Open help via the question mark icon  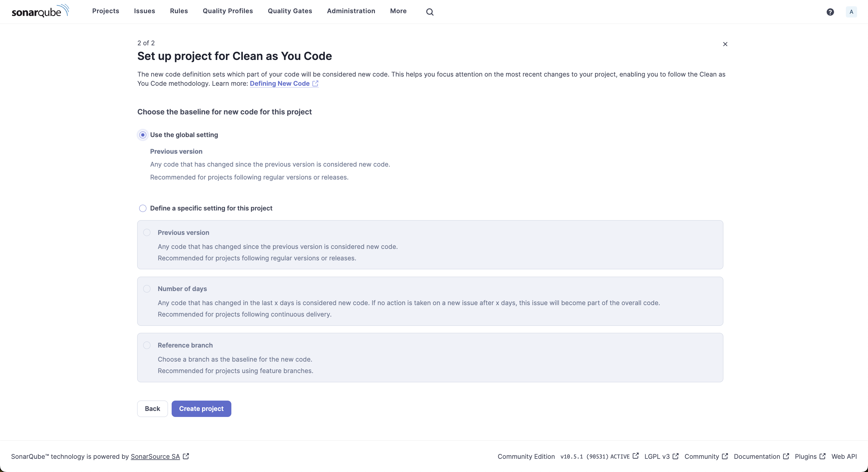click(830, 12)
